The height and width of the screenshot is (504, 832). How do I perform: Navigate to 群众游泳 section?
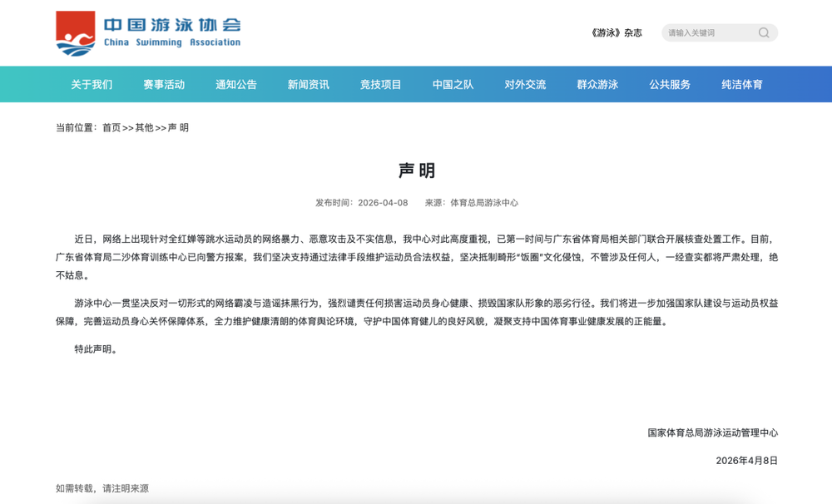(597, 85)
